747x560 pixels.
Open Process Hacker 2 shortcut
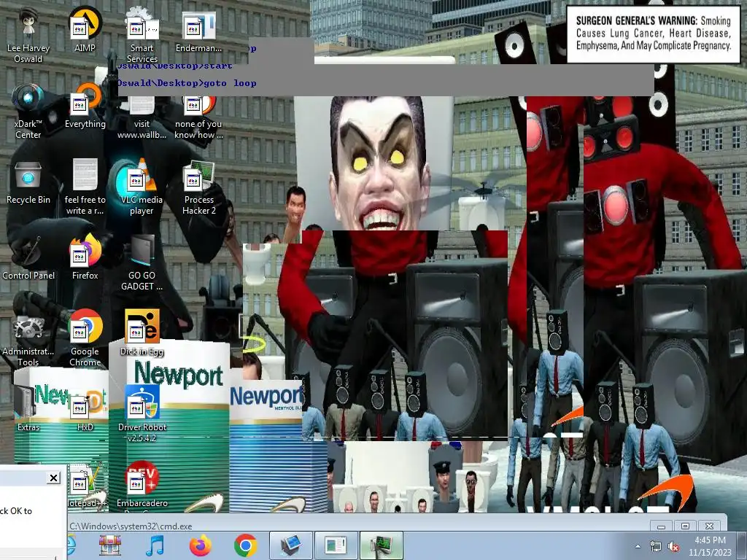[198, 187]
